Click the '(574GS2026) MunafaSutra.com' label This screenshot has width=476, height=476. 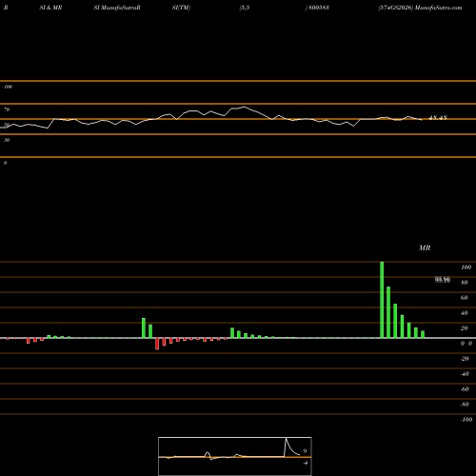[x=420, y=8]
